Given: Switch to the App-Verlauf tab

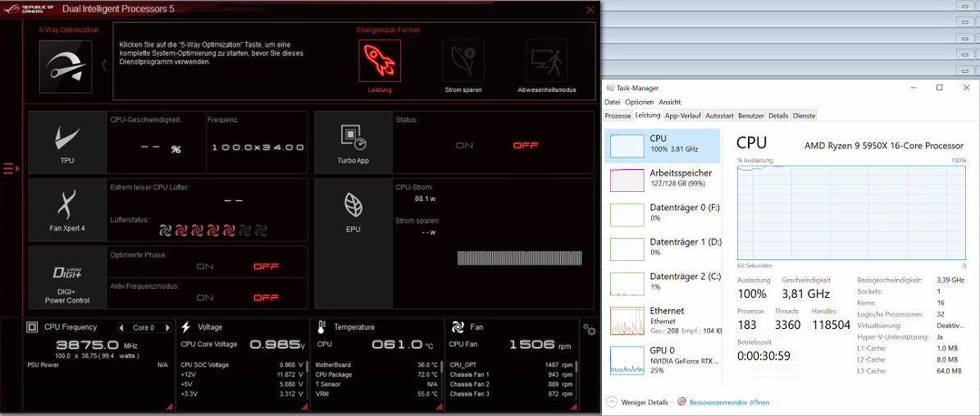Looking at the screenshot, I should (x=682, y=116).
